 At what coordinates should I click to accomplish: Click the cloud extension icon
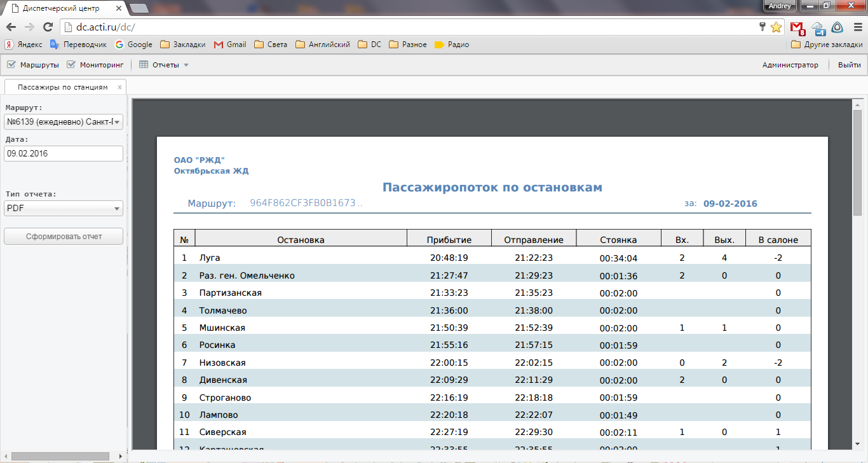click(x=818, y=28)
